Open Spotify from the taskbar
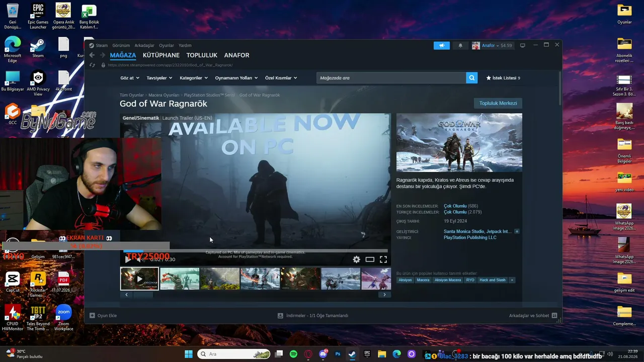Screen dimensions: 644x362 294,354
